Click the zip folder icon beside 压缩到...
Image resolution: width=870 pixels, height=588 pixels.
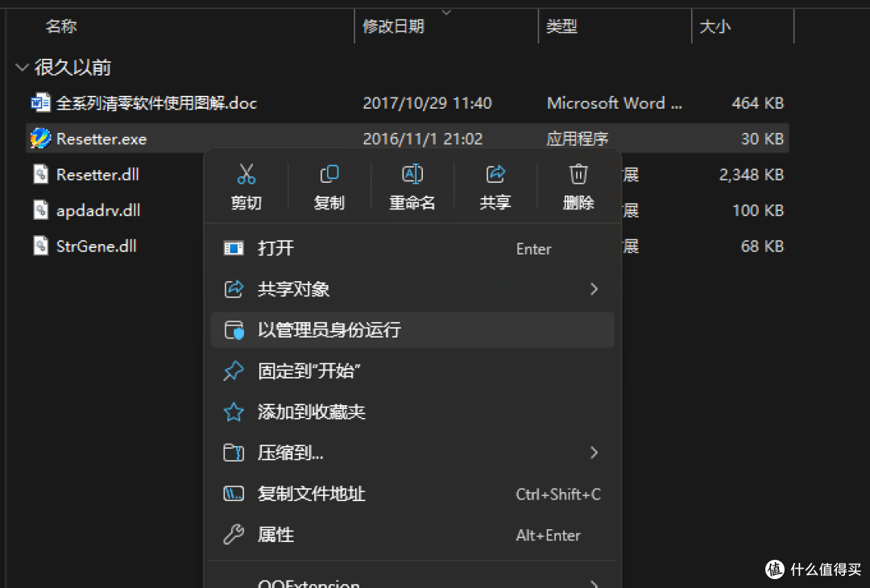coord(234,453)
